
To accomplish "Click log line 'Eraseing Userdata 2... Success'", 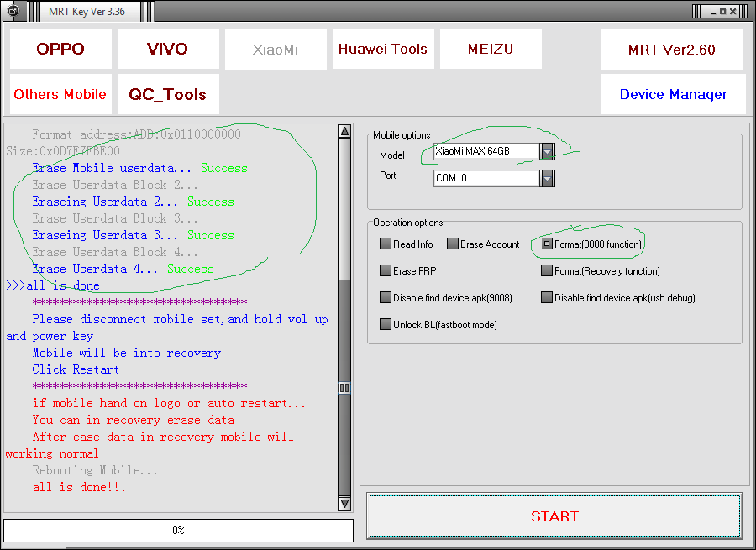I will (x=133, y=202).
